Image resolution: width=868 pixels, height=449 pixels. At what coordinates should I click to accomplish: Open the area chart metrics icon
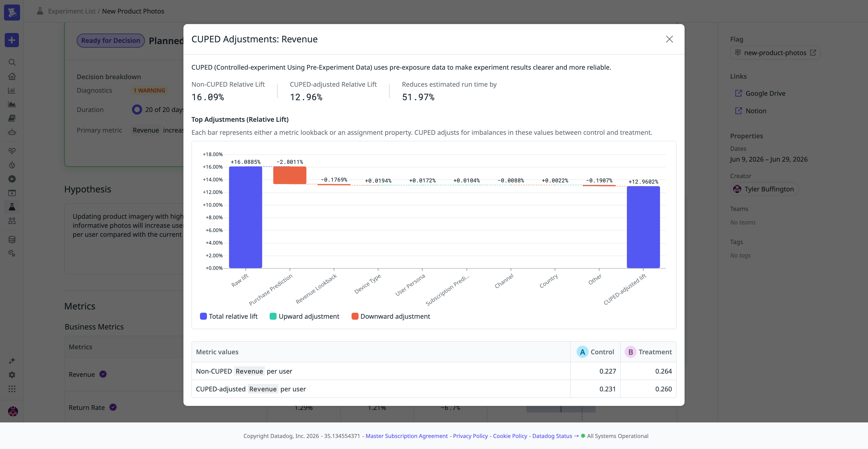12,104
